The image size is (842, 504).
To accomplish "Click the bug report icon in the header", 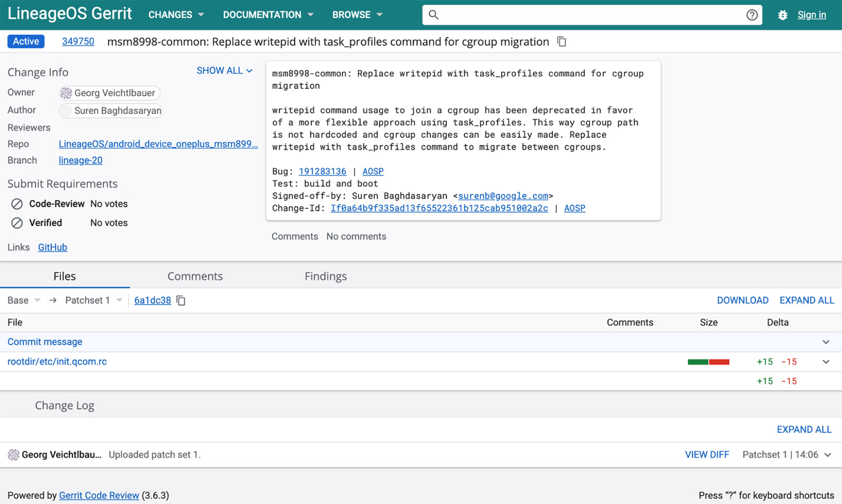I will pyautogui.click(x=783, y=15).
